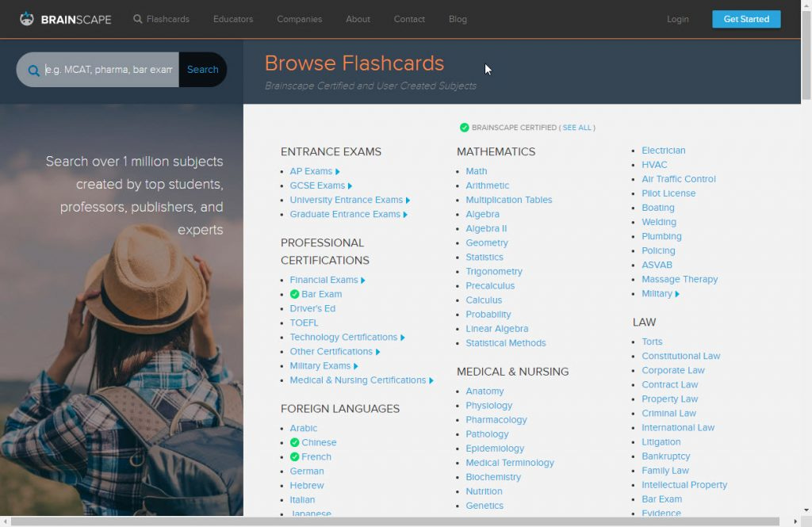Click the search field magnifier icon
This screenshot has height=527, width=812.
click(33, 71)
